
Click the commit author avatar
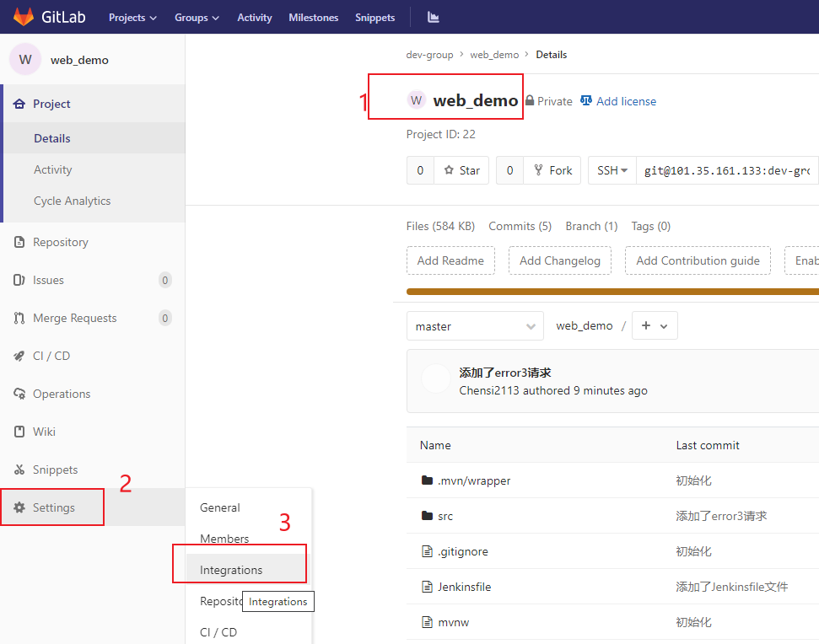click(x=435, y=378)
